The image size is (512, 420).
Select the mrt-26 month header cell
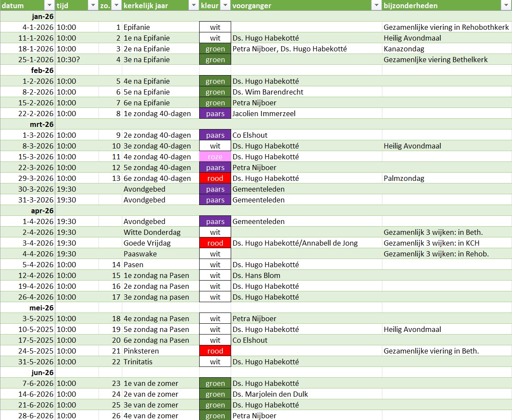pyautogui.click(x=28, y=124)
